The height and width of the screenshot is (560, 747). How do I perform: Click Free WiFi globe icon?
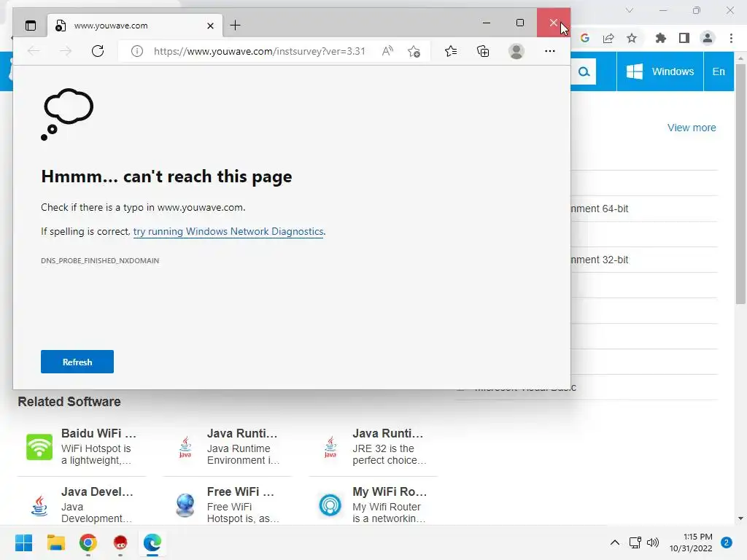point(185,505)
